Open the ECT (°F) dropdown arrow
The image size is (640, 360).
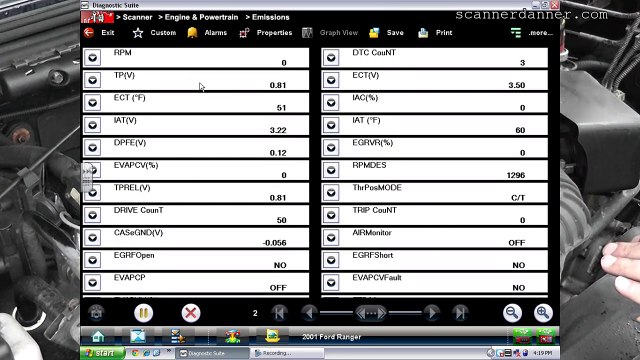93,102
